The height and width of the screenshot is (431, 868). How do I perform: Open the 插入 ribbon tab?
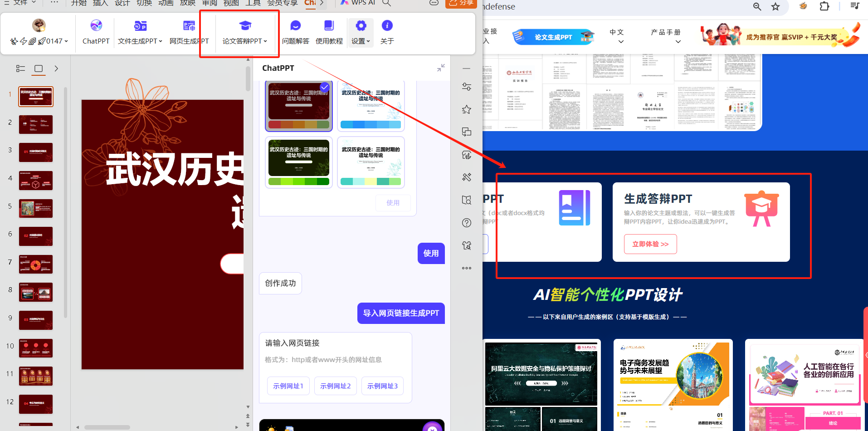[100, 3]
